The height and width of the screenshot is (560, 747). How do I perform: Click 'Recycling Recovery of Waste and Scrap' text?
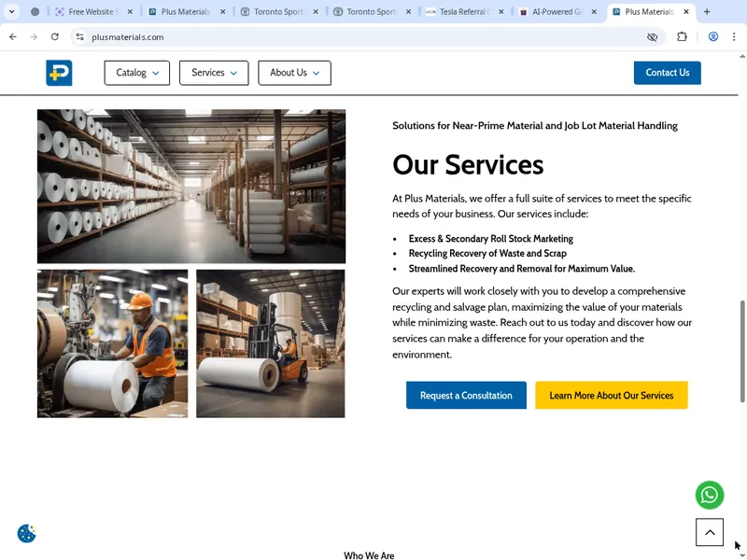[487, 253]
